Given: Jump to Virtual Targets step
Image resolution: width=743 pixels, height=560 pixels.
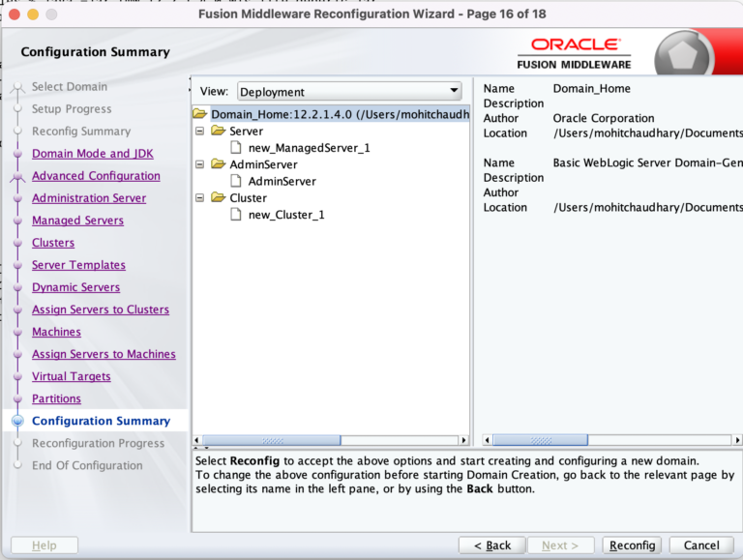Looking at the screenshot, I should 71,376.
